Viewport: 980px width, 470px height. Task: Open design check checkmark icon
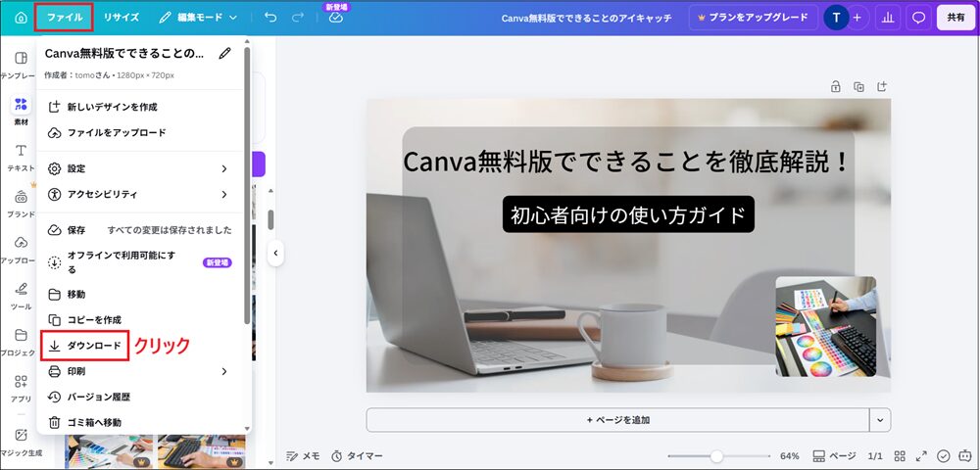click(x=944, y=456)
